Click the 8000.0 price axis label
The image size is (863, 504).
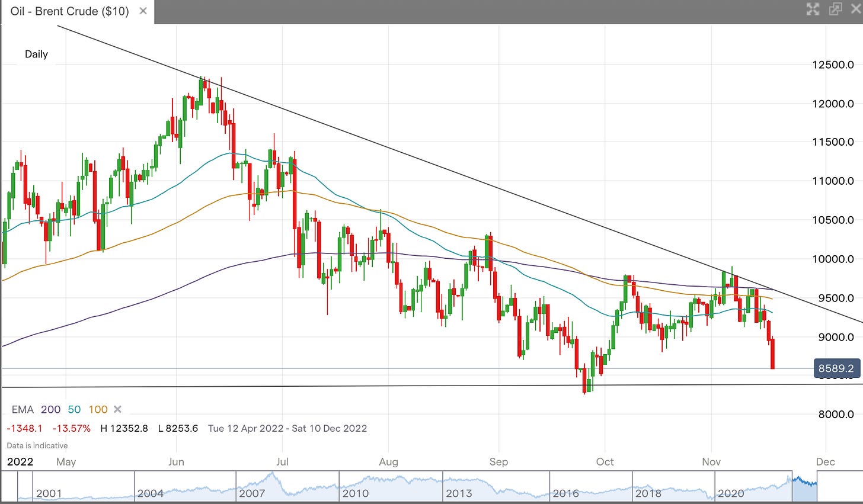[836, 415]
